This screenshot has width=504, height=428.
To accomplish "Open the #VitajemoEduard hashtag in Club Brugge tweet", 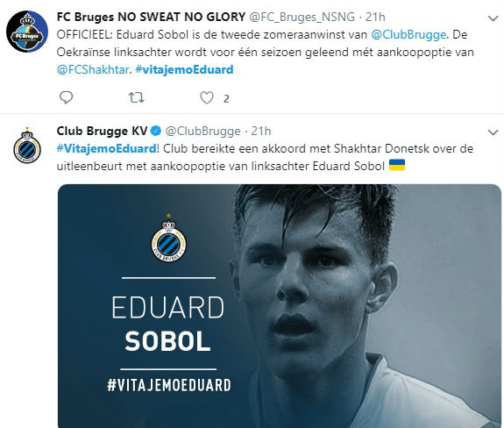I will tap(106, 148).
